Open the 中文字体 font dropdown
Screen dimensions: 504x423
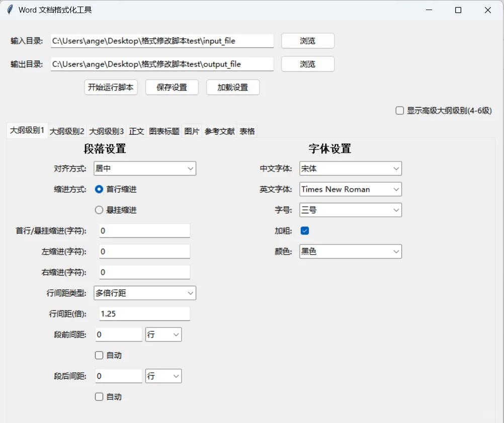pos(350,168)
